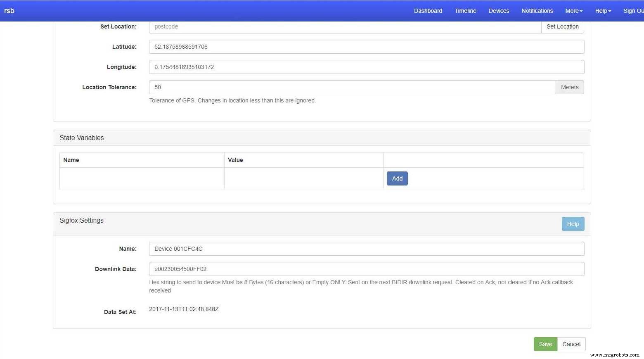Add a new state variable
Screen dimensions: 644x359
pyautogui.click(x=397, y=178)
